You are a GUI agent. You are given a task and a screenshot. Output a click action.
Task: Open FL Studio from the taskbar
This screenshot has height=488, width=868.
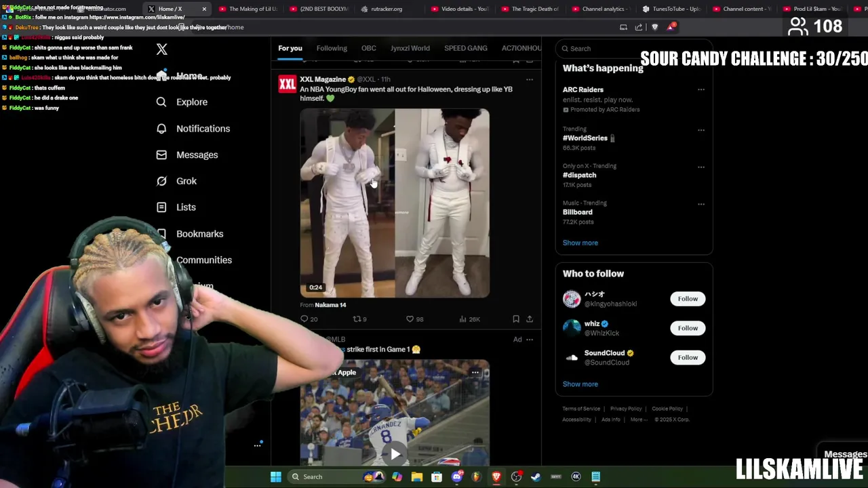coord(476,476)
